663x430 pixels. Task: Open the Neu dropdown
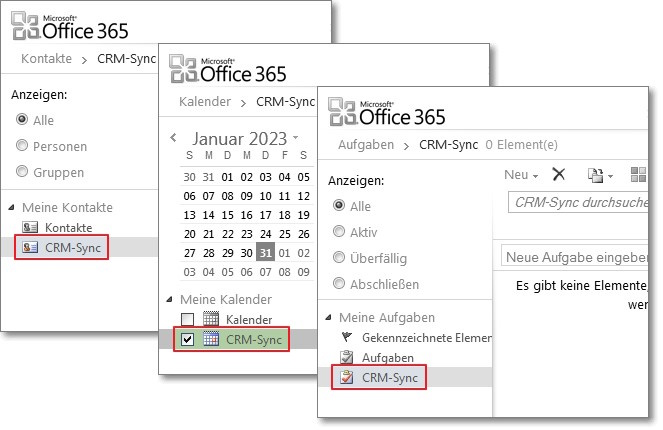pyautogui.click(x=521, y=175)
